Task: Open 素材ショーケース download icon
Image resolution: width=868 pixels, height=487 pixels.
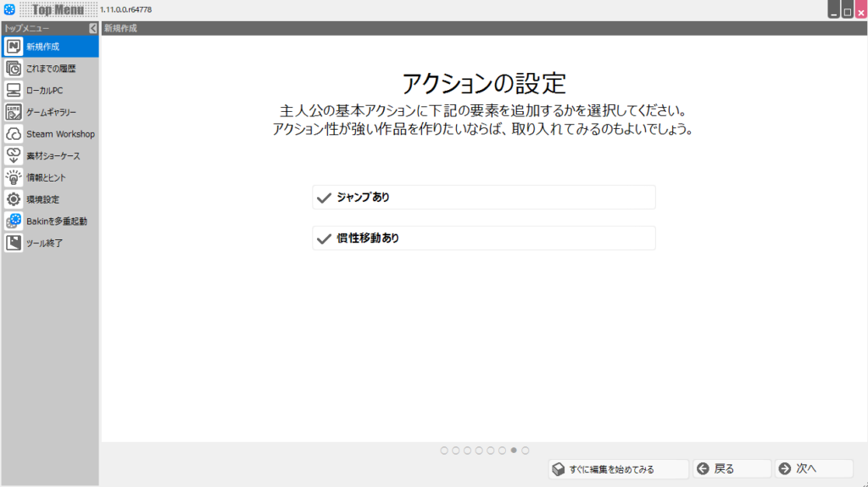Action: [x=14, y=156]
